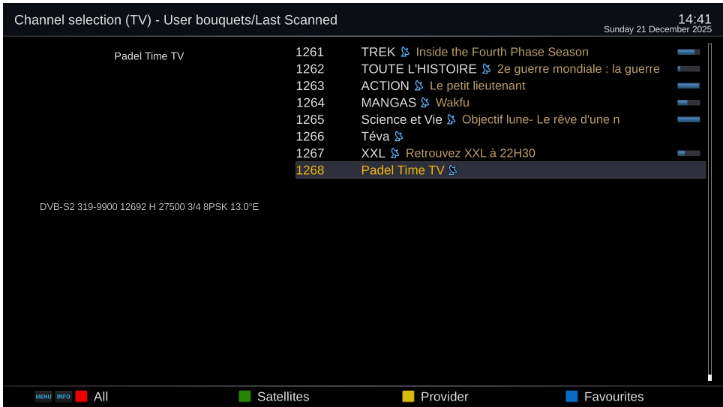The image size is (723, 407).
Task: Click the satellite icon beside XXL
Action: (x=395, y=154)
